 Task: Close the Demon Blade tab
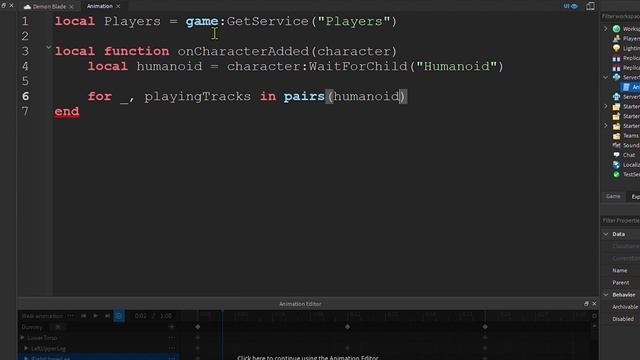tap(71, 7)
